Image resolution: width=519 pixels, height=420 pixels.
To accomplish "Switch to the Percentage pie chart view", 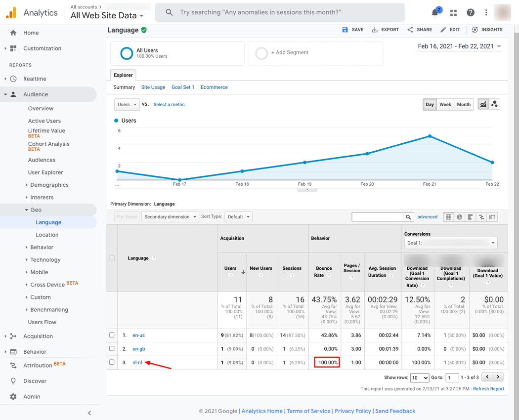I will (x=460, y=216).
